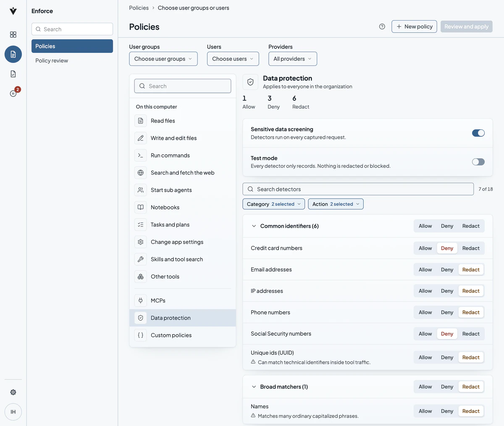Select the policies document icon in sidebar
Image resolution: width=504 pixels, height=426 pixels.
point(13,54)
